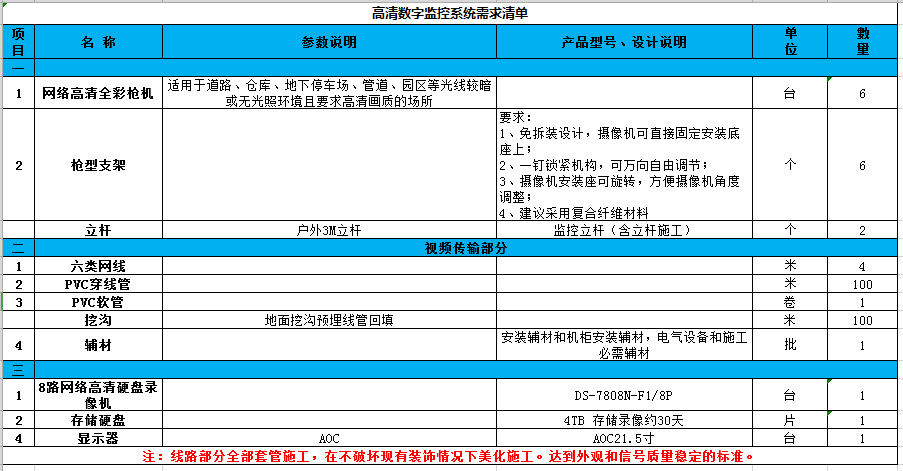The height and width of the screenshot is (471, 903).
Task: Click the red 注 note row at bottom
Action: (x=450, y=456)
